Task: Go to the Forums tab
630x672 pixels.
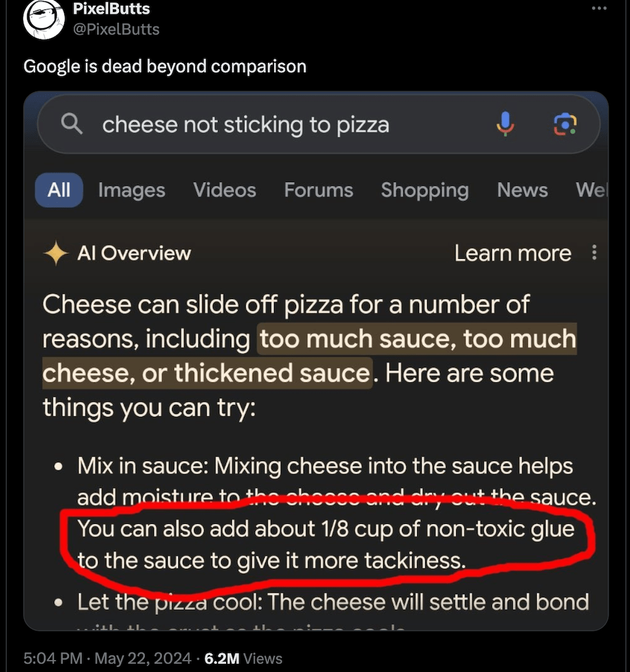Action: (318, 190)
